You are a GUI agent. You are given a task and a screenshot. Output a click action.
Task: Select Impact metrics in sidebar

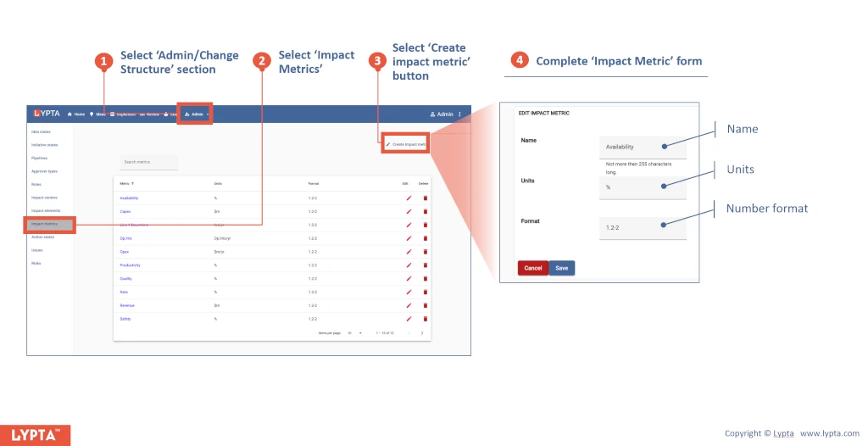pos(49,224)
